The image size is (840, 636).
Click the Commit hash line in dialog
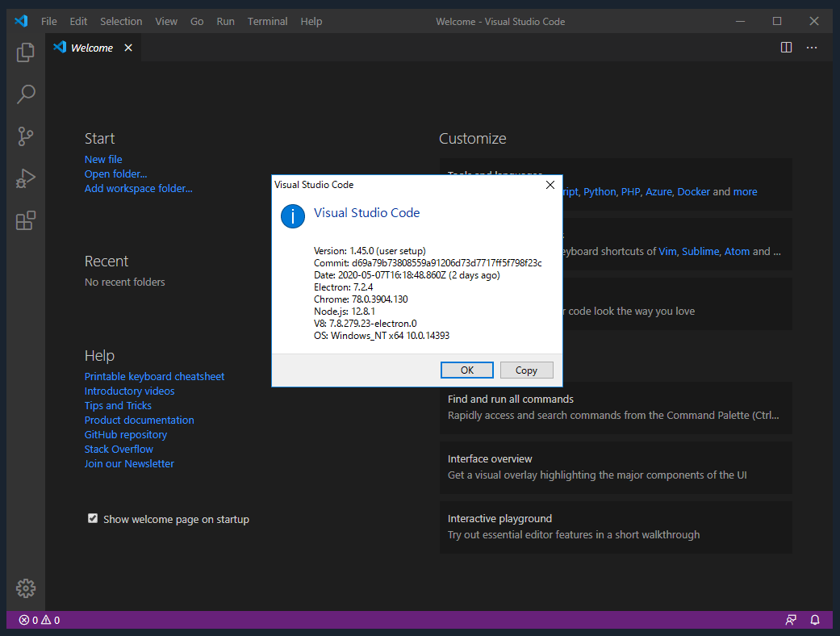(x=428, y=263)
